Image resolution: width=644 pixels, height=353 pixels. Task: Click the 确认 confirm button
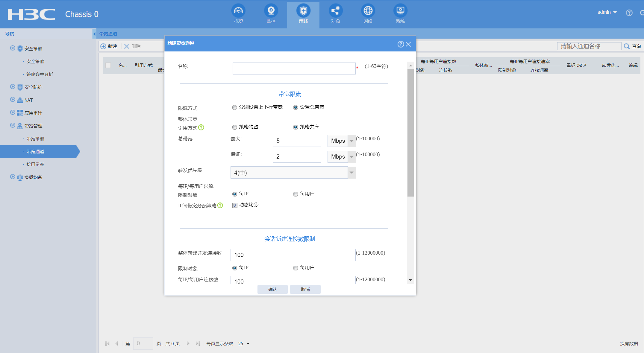point(272,289)
